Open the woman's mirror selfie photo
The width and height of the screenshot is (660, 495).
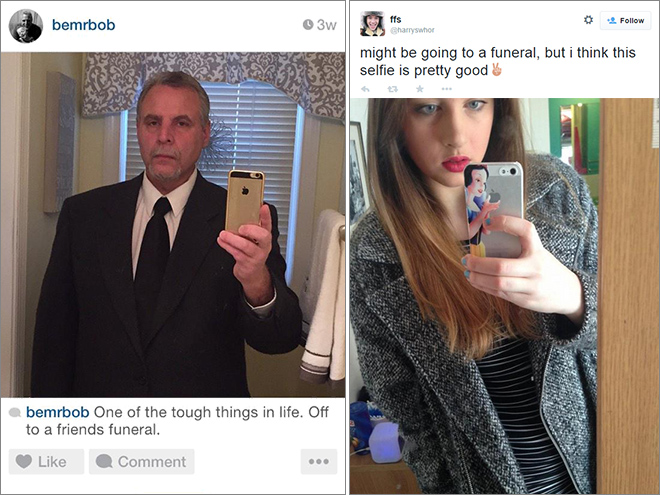pos(504,296)
